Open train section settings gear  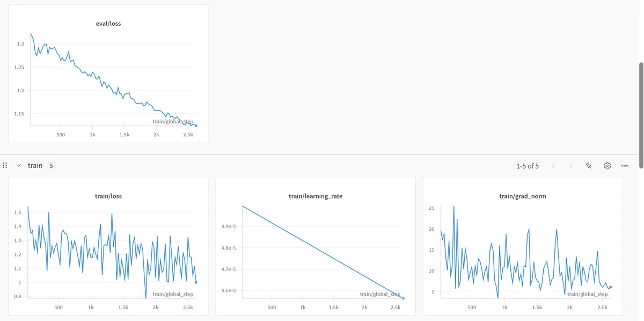608,166
